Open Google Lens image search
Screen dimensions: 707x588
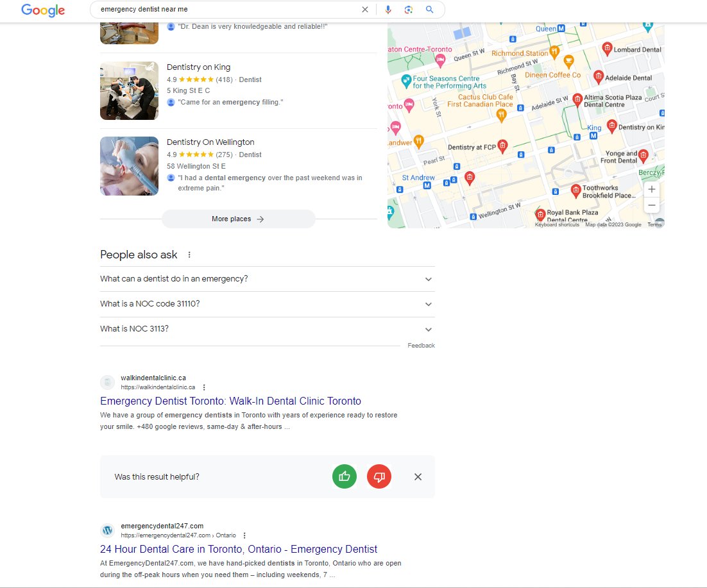(409, 10)
